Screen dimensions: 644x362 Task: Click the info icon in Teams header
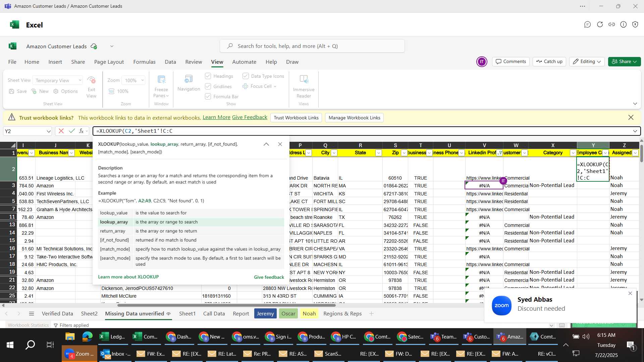[624, 24]
